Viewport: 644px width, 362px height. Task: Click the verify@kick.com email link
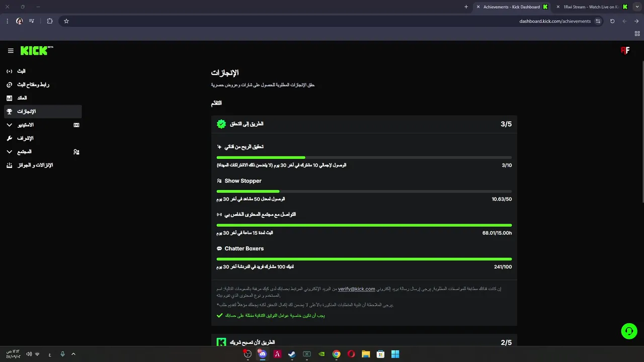[356, 289]
